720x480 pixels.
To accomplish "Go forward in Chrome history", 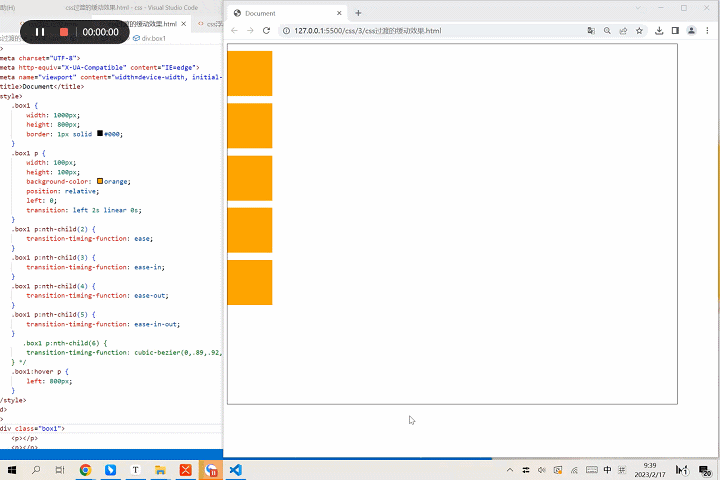I will coord(250,31).
